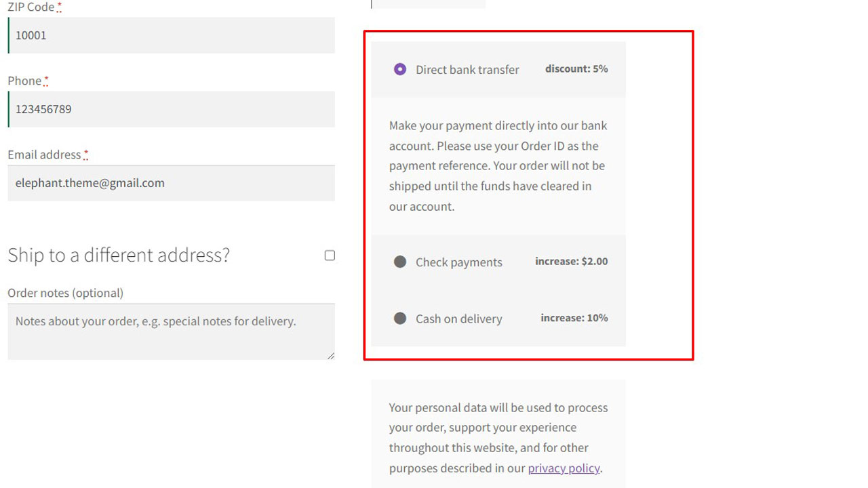Screen dimensions: 868x488
Task: Edit the Email address field
Action: point(172,183)
